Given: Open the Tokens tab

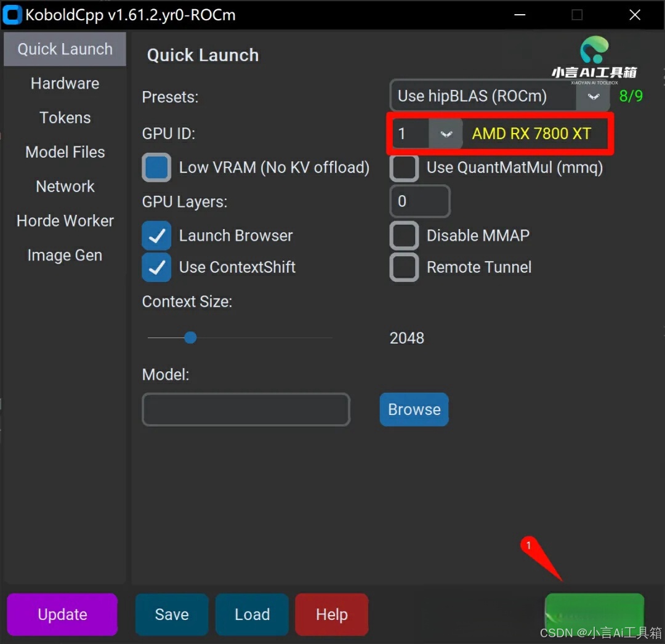Looking at the screenshot, I should point(65,118).
